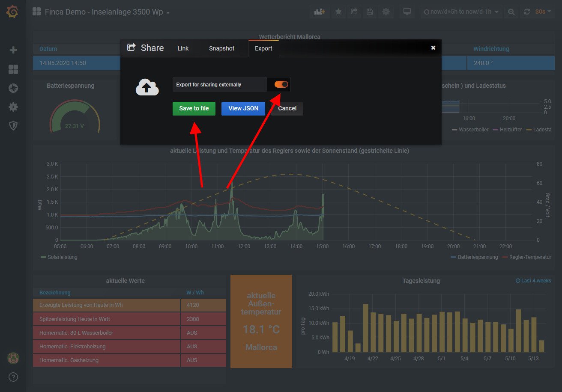Click the Save dashboard disk icon
This screenshot has height=392, width=562.
[370, 12]
